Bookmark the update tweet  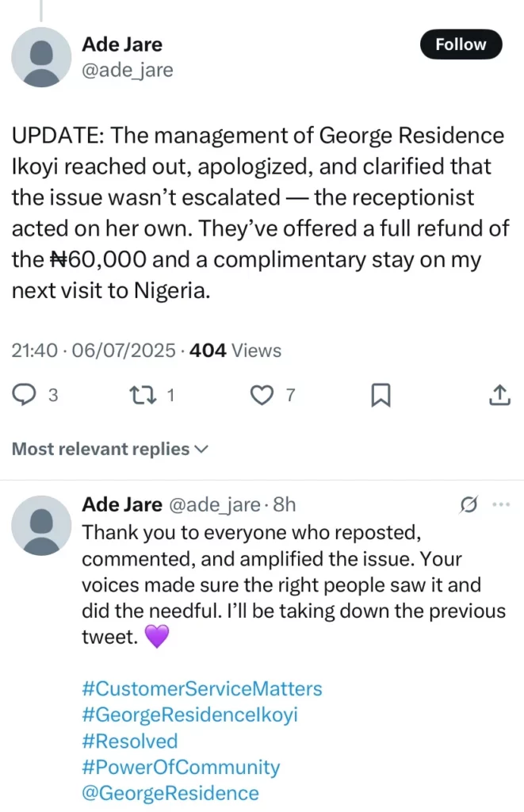[381, 395]
